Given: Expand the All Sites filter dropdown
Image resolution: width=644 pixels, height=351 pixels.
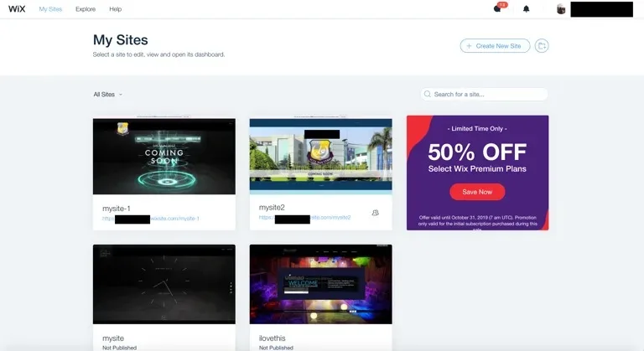Looking at the screenshot, I should point(107,95).
